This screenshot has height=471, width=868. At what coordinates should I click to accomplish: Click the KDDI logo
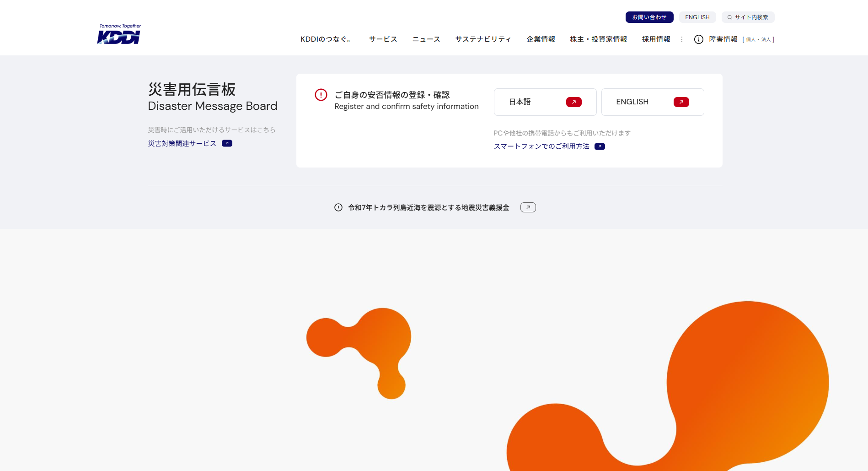[119, 35]
